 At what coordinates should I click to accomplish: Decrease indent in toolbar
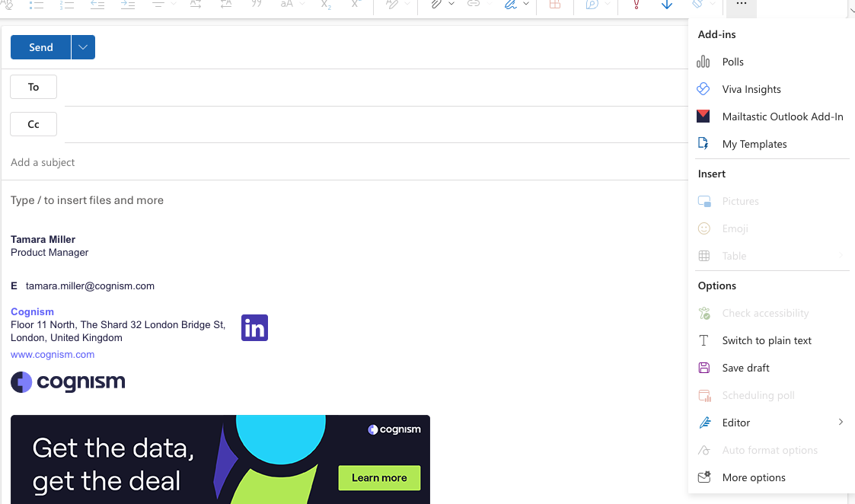pyautogui.click(x=97, y=5)
